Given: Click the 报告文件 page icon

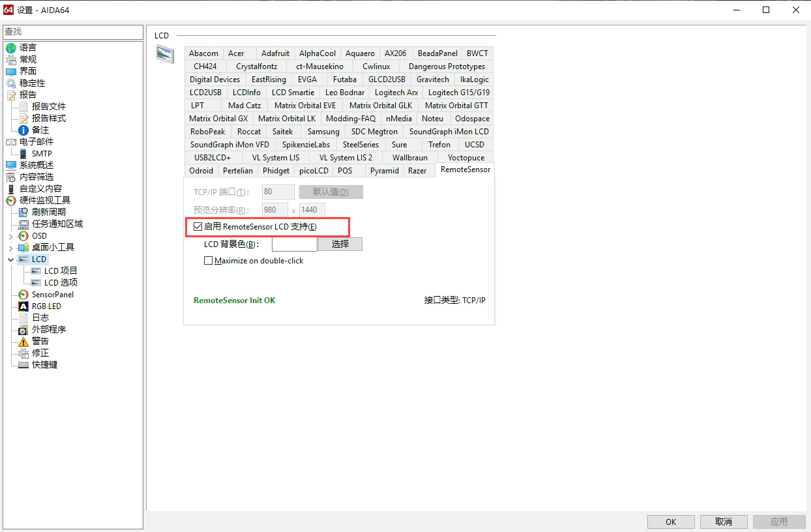Looking at the screenshot, I should point(23,106).
